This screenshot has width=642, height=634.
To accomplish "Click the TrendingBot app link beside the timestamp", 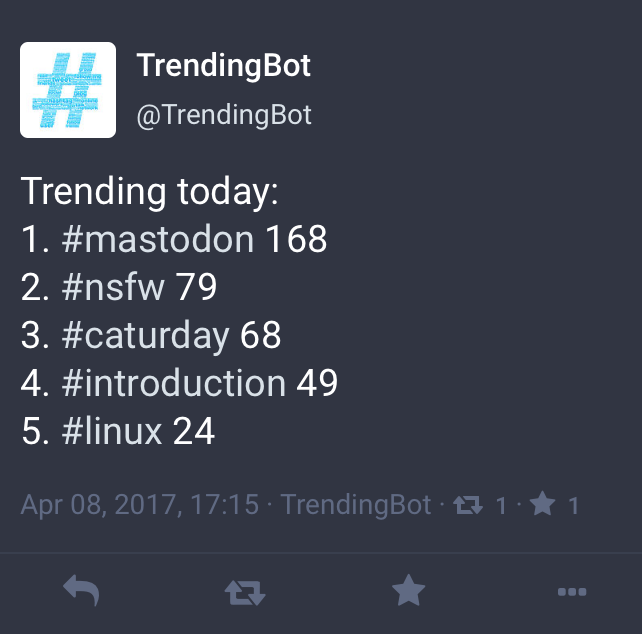I will coord(356,505).
